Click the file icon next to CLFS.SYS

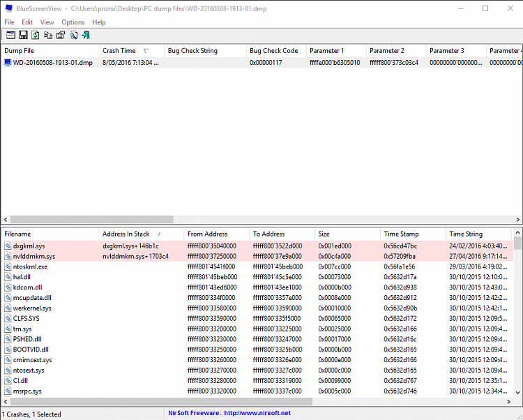(8, 318)
